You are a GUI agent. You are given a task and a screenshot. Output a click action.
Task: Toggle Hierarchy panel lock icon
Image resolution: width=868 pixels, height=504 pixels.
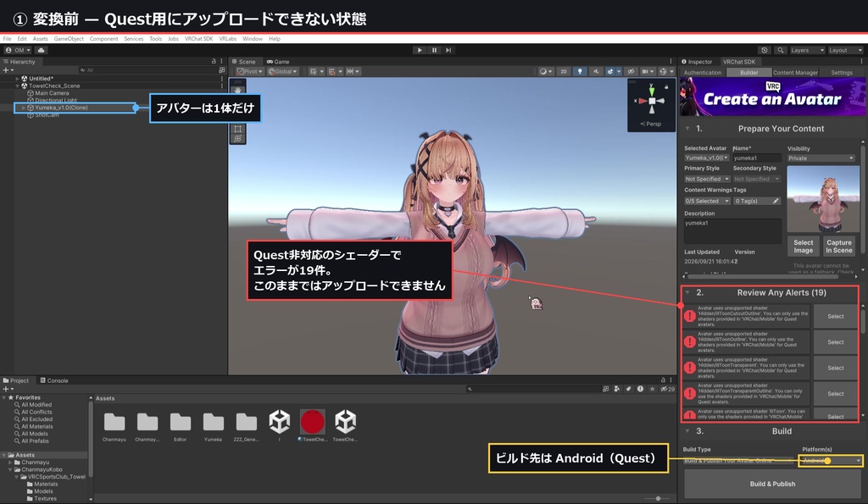pos(214,61)
